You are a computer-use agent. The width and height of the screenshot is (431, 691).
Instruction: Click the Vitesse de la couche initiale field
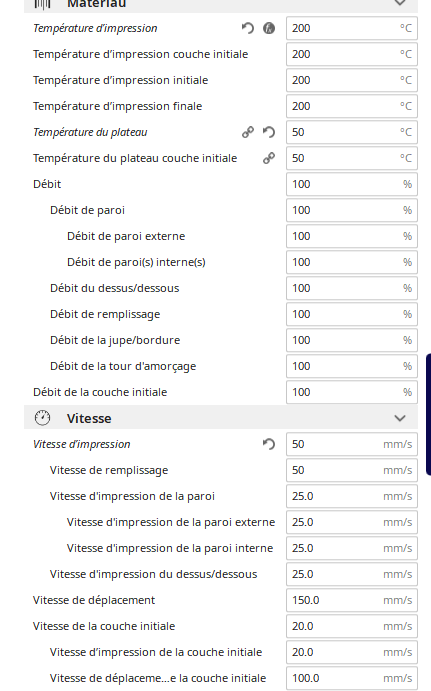pyautogui.click(x=352, y=626)
